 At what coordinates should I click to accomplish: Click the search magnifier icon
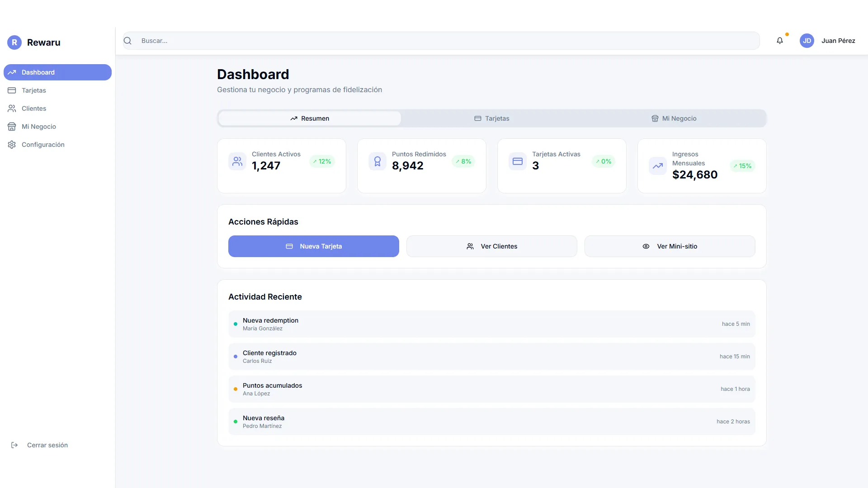point(128,41)
